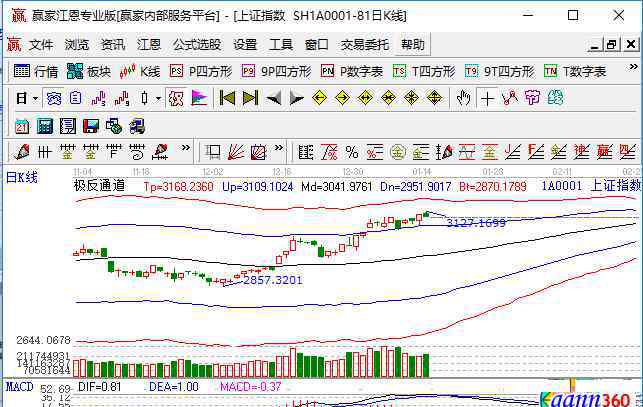Click the 3127.1699 price annotation
643x407 pixels.
tap(476, 223)
